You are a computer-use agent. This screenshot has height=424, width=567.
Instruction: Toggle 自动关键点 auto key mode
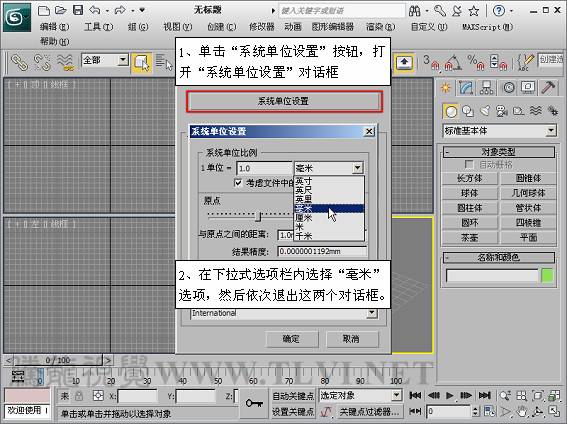(293, 396)
